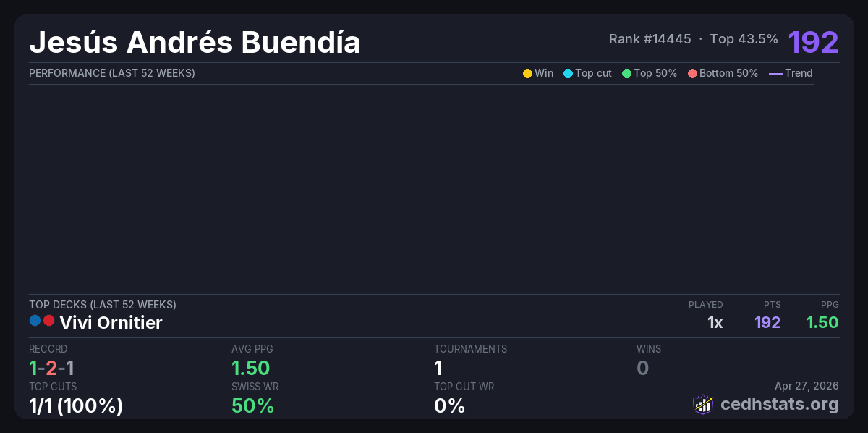Click the Performance (Last 52 Weeks) header
Screen dimensions: 868x433
coord(112,73)
